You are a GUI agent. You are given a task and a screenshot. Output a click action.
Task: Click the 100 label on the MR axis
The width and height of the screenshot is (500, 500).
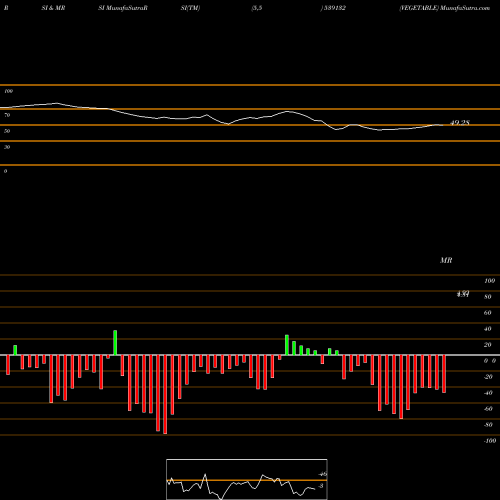[490, 281]
